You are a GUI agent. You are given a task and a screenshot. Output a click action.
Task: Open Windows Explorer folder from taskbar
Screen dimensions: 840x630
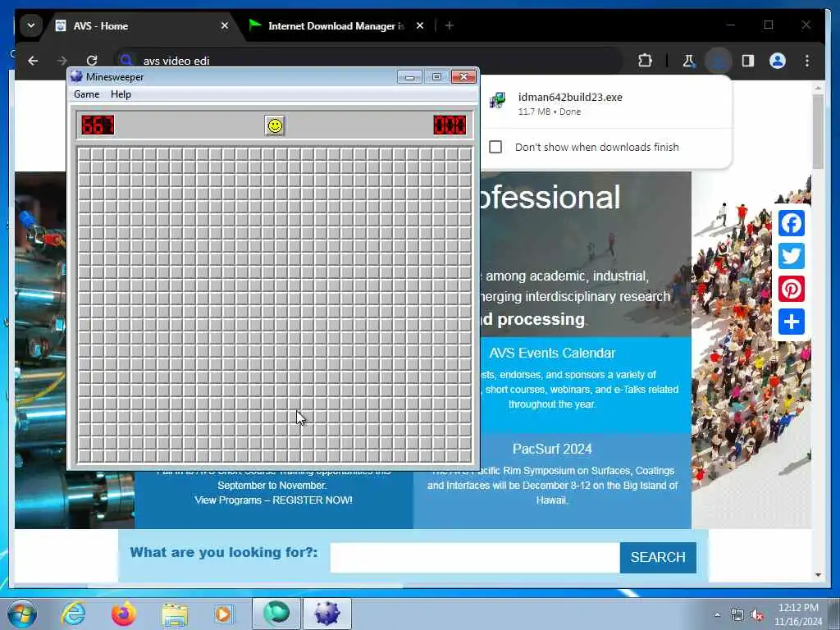tap(175, 614)
